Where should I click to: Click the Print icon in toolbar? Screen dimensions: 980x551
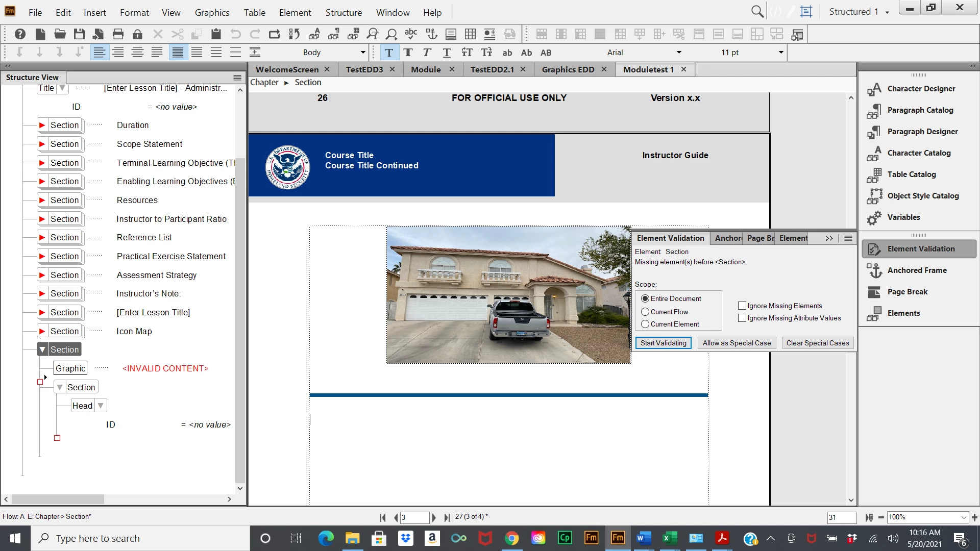pos(118,34)
